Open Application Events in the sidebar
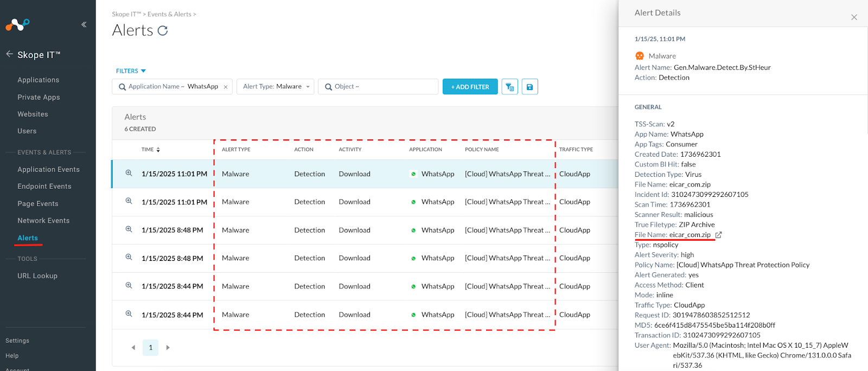Viewport: 868px width, 371px height. tap(48, 169)
